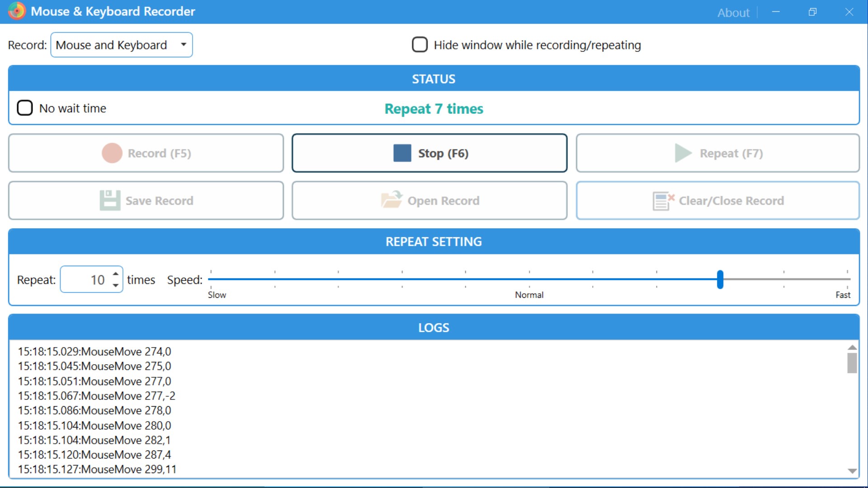Click the blue Stop square icon
Screen dimensions: 868x488
click(402, 153)
